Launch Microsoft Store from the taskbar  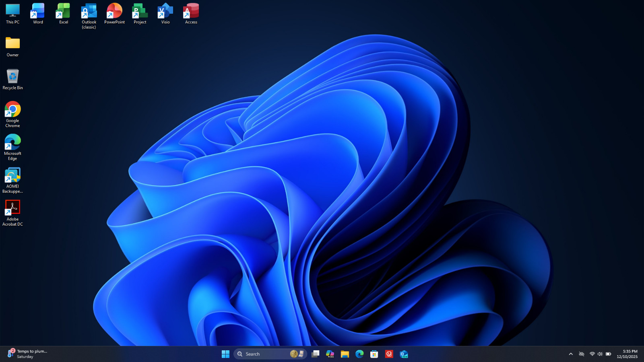(x=374, y=354)
